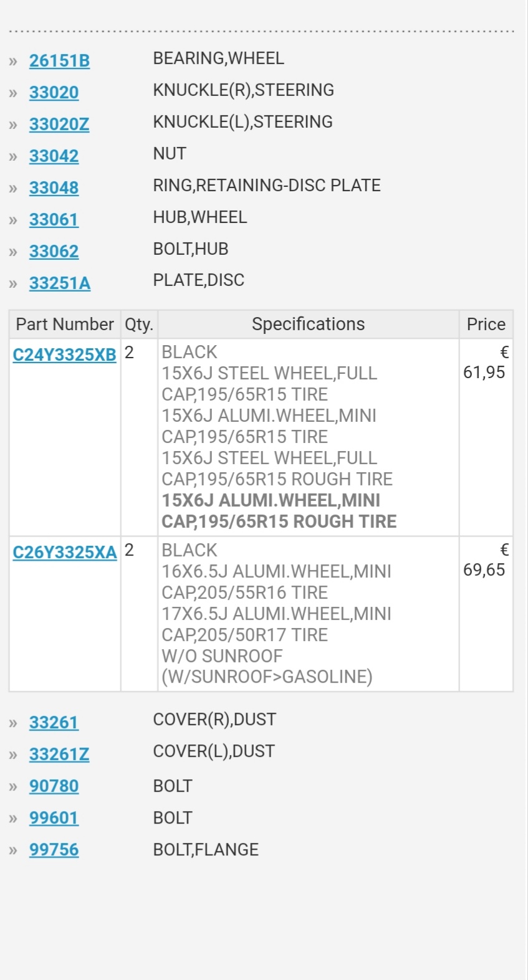
Task: Click the chevron icon beside 33251A
Action: point(13,283)
